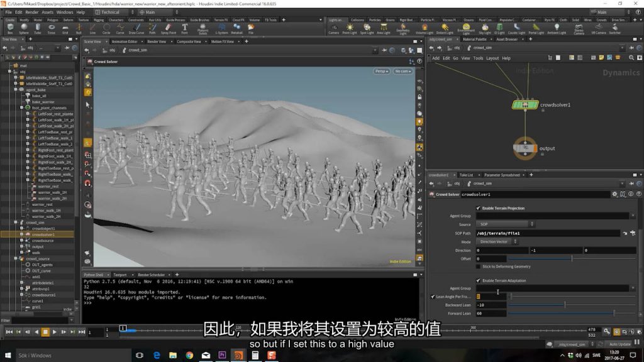Open network editor Layout menu
644x362 pixels.
tap(492, 58)
